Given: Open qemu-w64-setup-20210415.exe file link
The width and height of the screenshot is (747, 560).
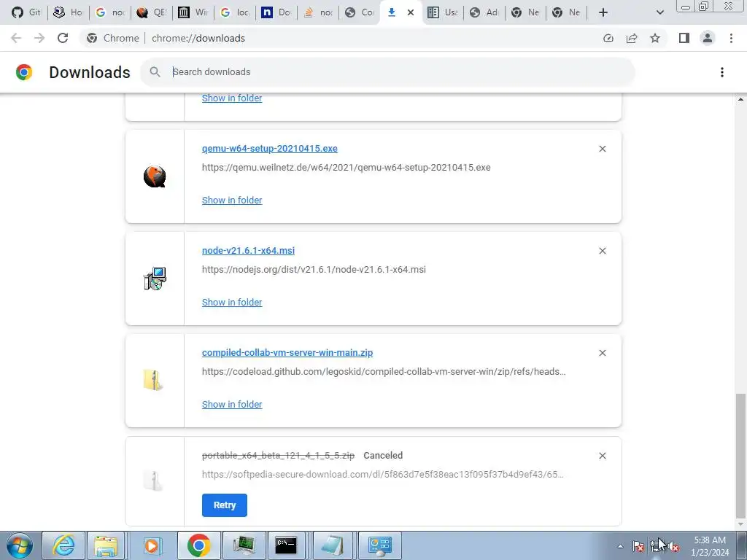Looking at the screenshot, I should 270,149.
